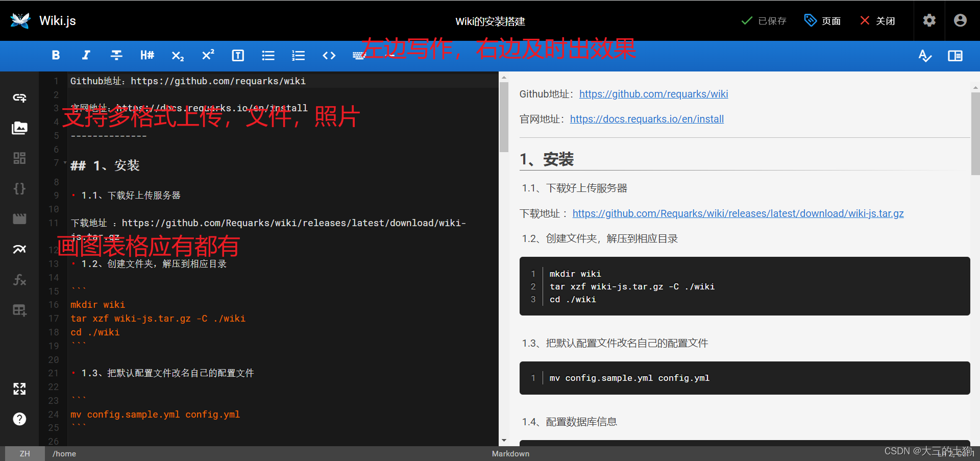
Task: Open the insert diagram icon
Action: (x=19, y=249)
